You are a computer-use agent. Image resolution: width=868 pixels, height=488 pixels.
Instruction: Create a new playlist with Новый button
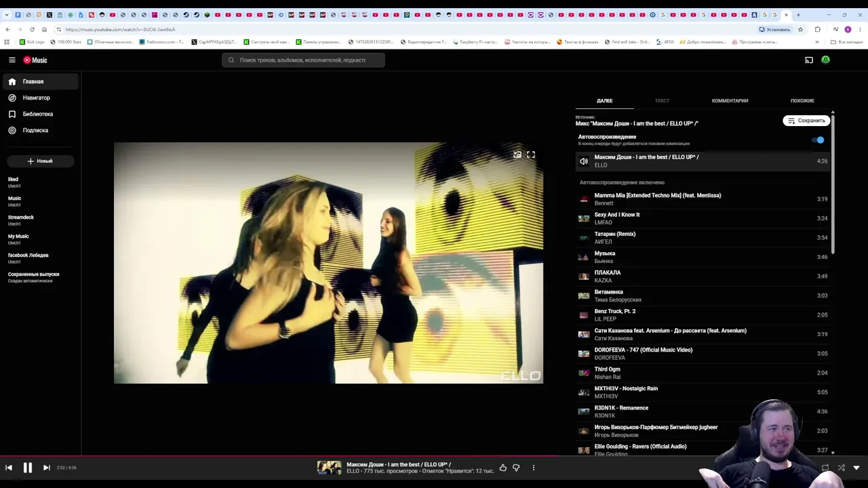40,161
